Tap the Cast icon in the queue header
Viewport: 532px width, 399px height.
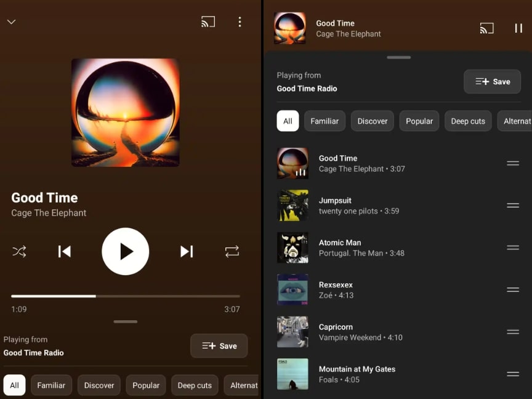pyautogui.click(x=486, y=28)
